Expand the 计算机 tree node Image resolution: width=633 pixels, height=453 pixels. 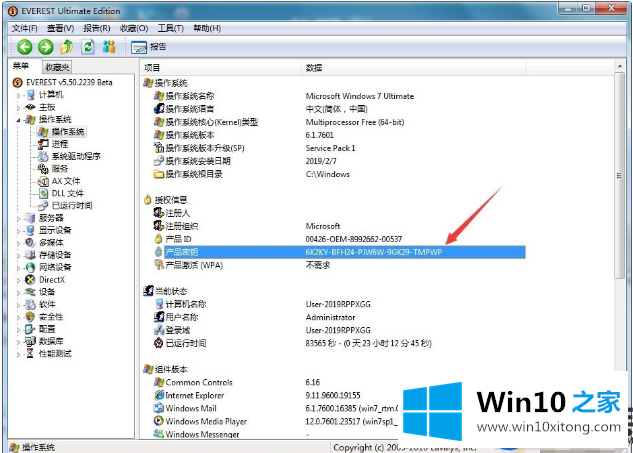click(18, 96)
